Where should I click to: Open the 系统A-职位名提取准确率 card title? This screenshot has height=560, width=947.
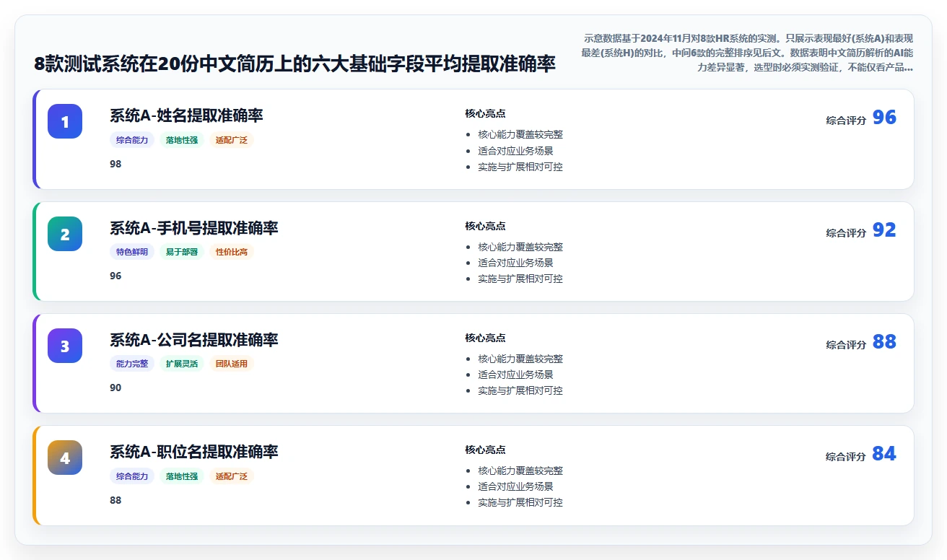(x=193, y=452)
